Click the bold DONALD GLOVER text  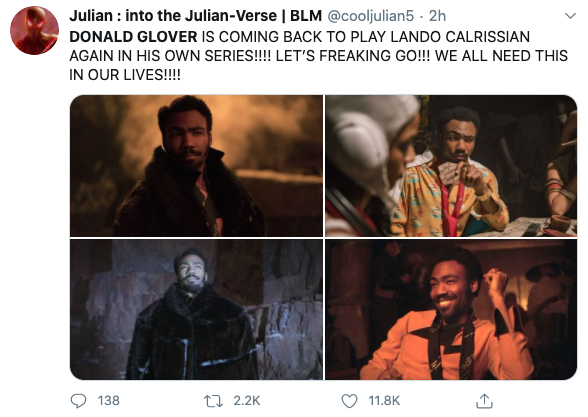pos(133,37)
